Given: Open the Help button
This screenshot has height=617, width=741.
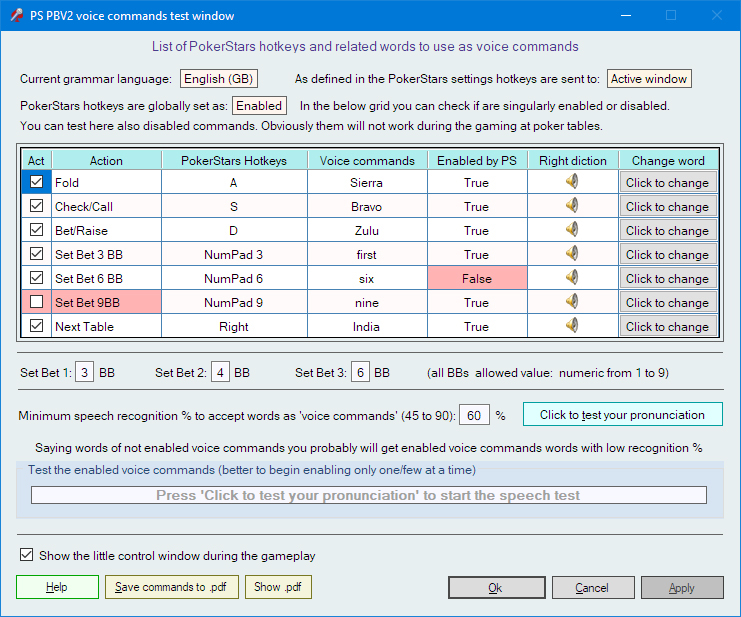Looking at the screenshot, I should [57, 587].
